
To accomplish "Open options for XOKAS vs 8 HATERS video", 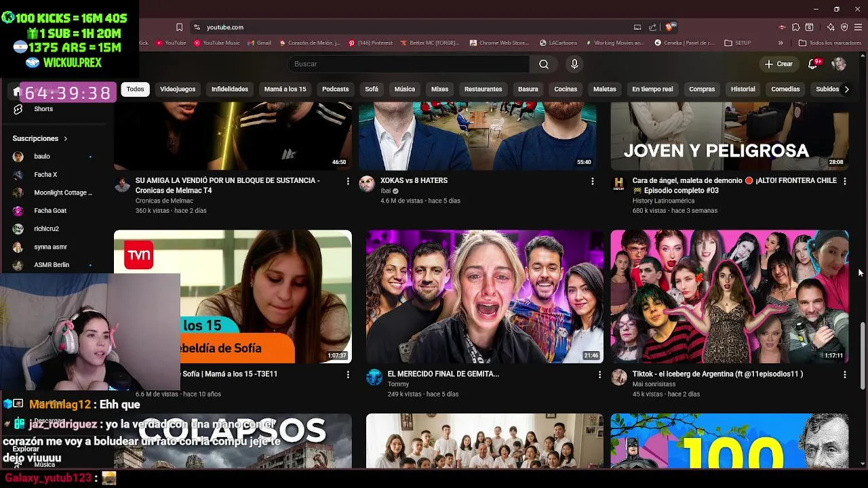I will pyautogui.click(x=593, y=182).
